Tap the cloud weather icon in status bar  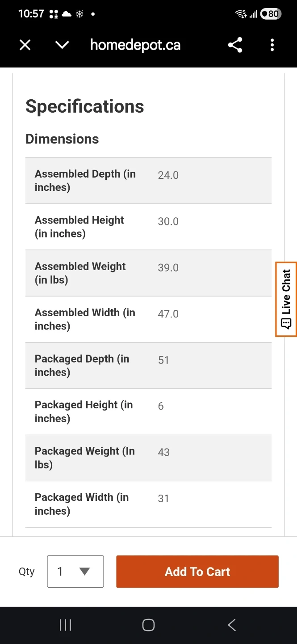(x=67, y=14)
